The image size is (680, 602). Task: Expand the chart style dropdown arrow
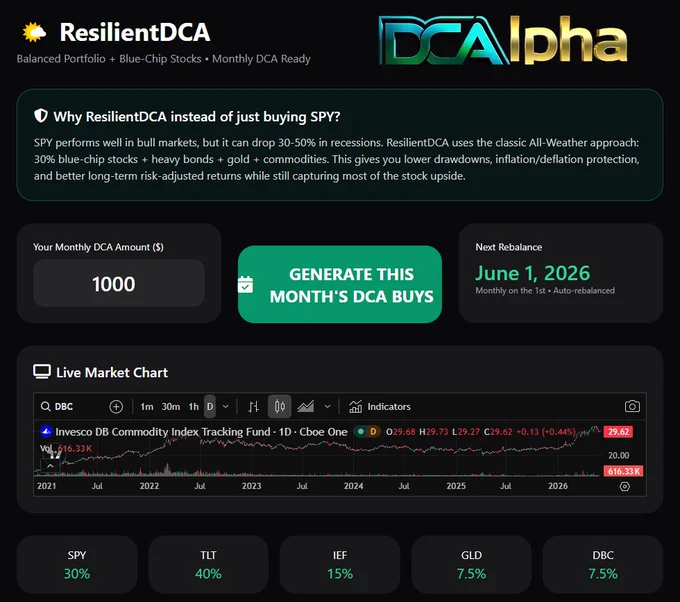327,406
